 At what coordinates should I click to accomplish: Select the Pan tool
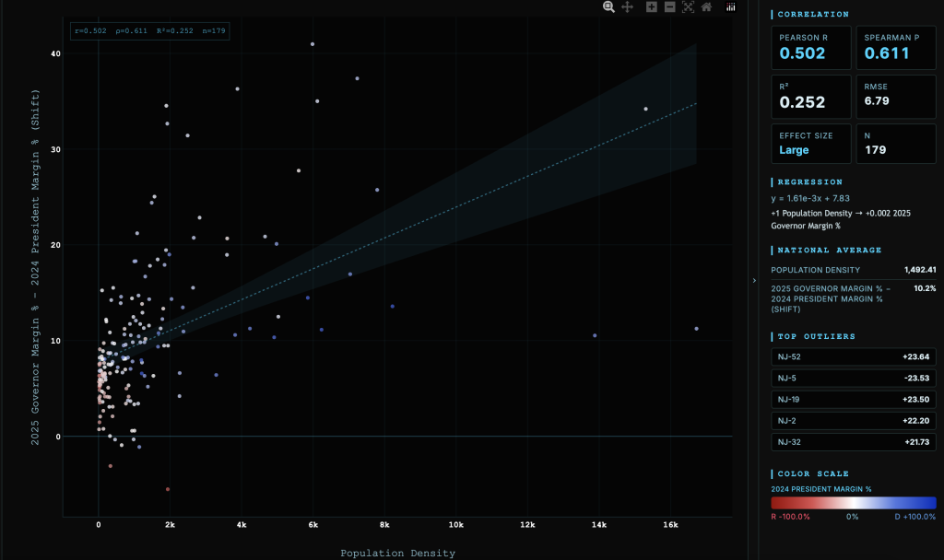coord(627,6)
